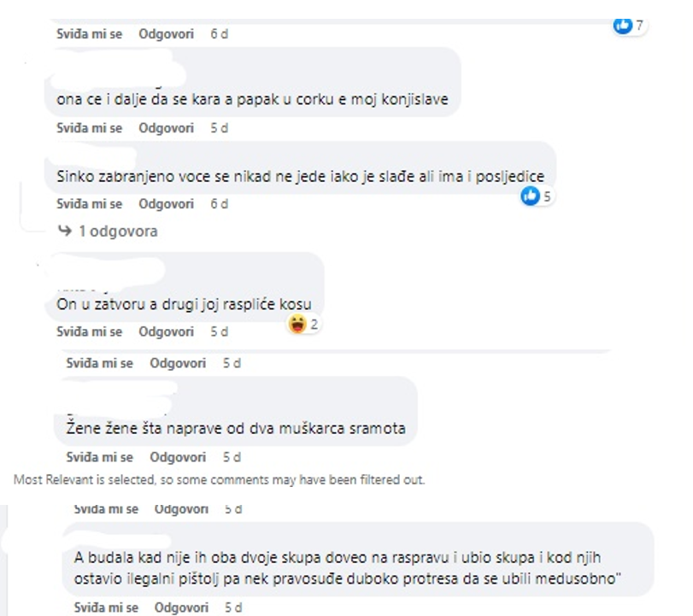Reply to the "On u zatvoru" comment

pos(166,331)
